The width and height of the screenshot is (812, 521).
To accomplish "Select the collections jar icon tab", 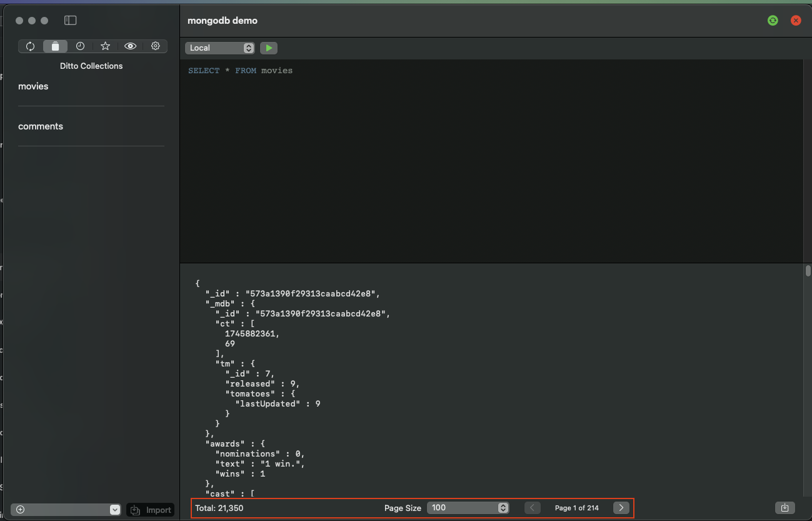I will [x=55, y=46].
